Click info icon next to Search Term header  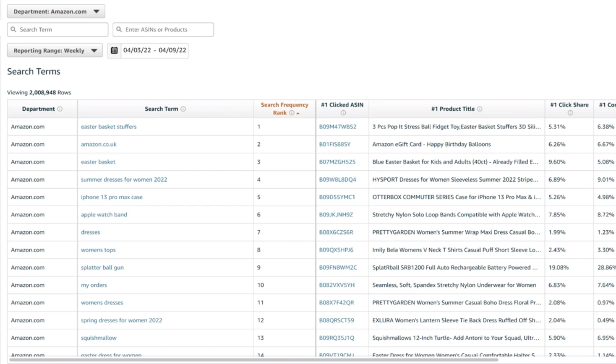183,109
